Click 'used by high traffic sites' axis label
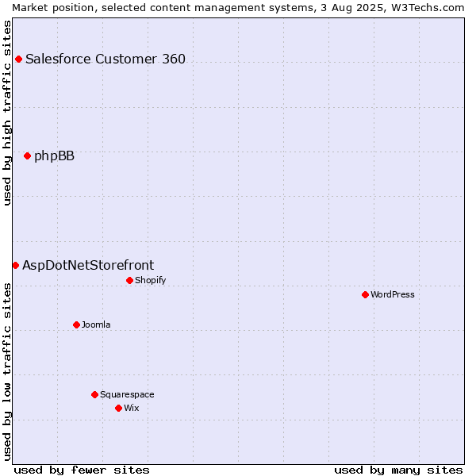This screenshot has width=476, height=476. point(6,113)
